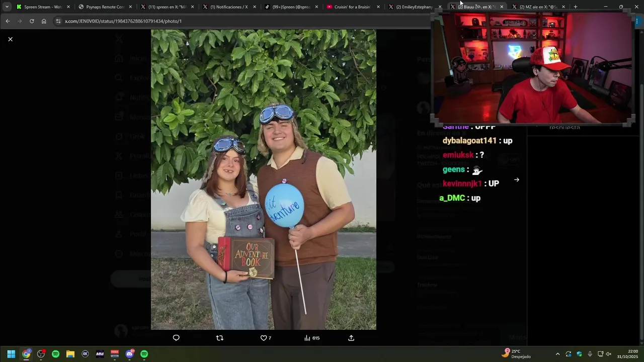Open the reply comment icon under photo

(176, 338)
